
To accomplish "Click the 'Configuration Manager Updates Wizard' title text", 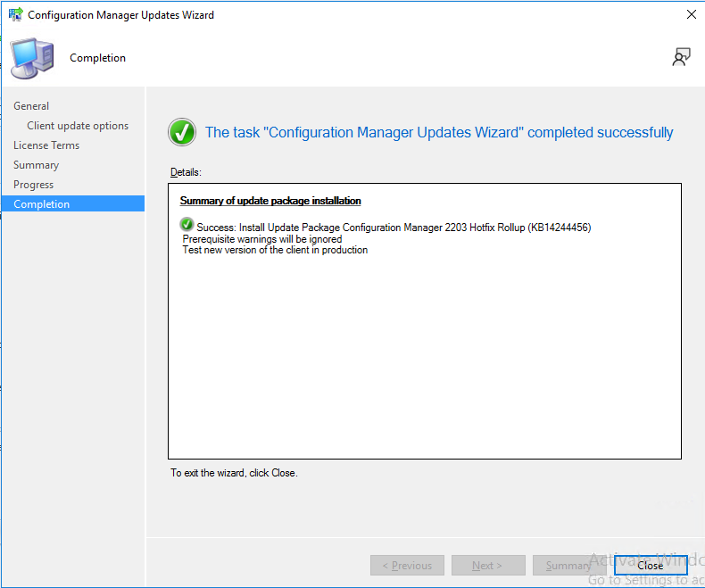I will [121, 15].
